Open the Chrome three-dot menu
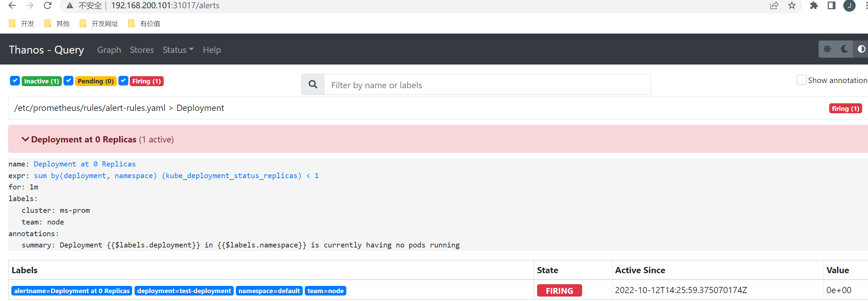 coord(866,5)
